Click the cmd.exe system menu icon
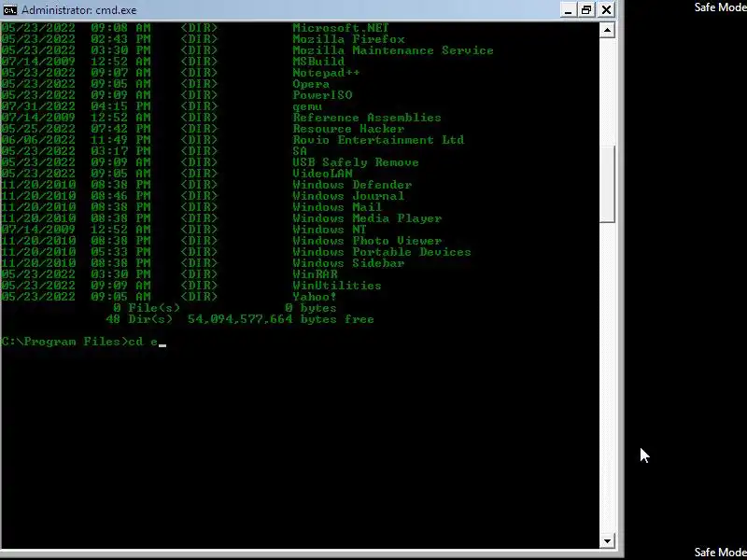 9,9
